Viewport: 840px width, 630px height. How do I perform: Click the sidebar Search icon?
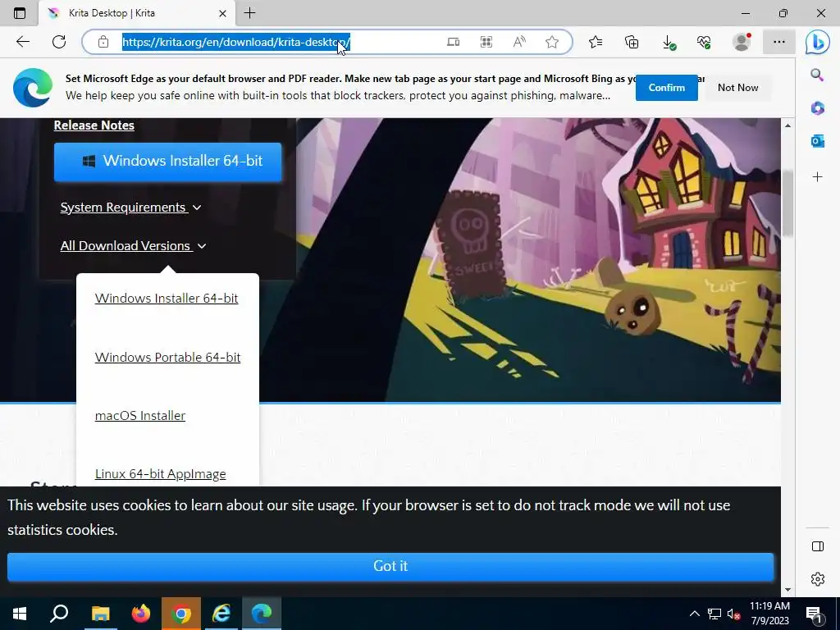pos(817,75)
